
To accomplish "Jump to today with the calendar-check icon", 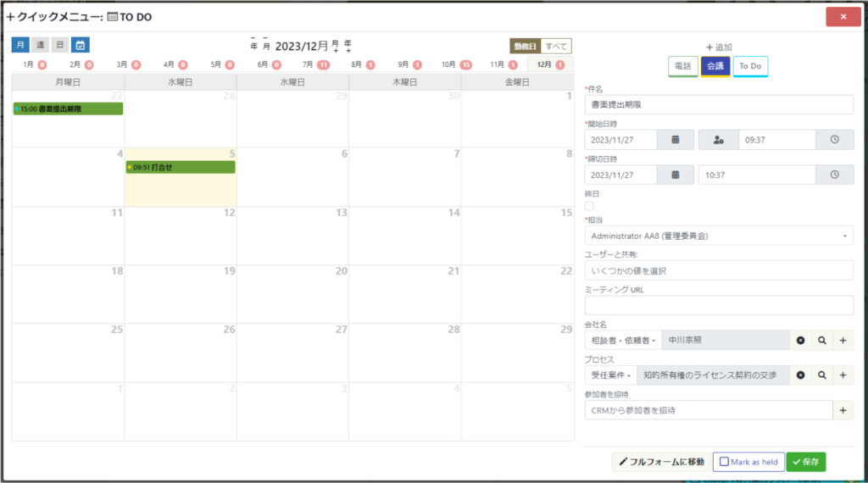I will coord(81,45).
